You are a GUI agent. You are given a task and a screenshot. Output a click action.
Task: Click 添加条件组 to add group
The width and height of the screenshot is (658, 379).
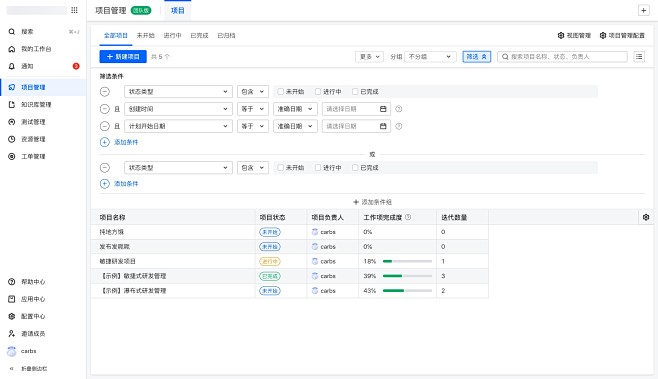(372, 202)
